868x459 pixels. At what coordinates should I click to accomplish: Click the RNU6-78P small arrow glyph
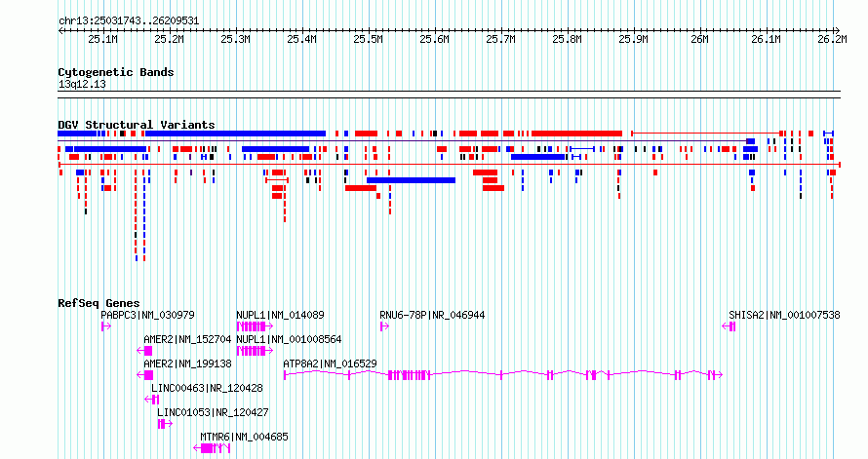[384, 326]
